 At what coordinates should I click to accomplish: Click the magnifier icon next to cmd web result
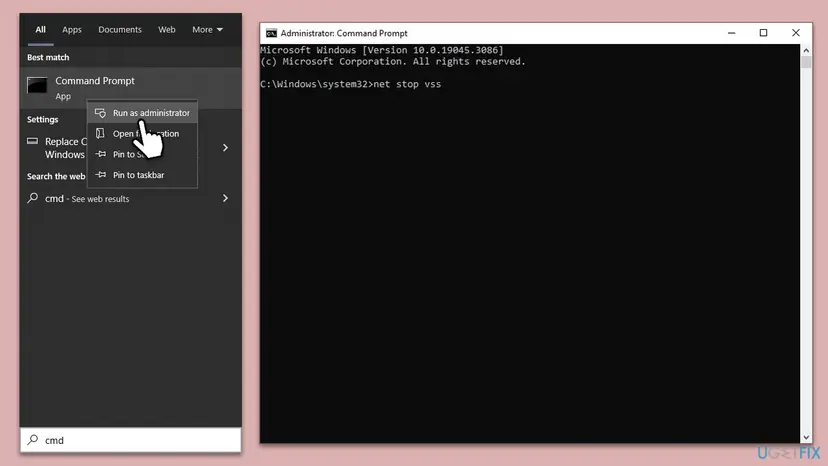pos(33,198)
